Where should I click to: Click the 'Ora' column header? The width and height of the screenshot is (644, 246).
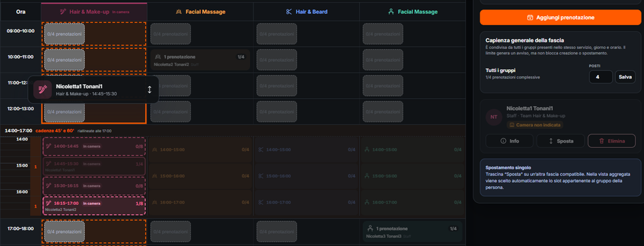21,12
